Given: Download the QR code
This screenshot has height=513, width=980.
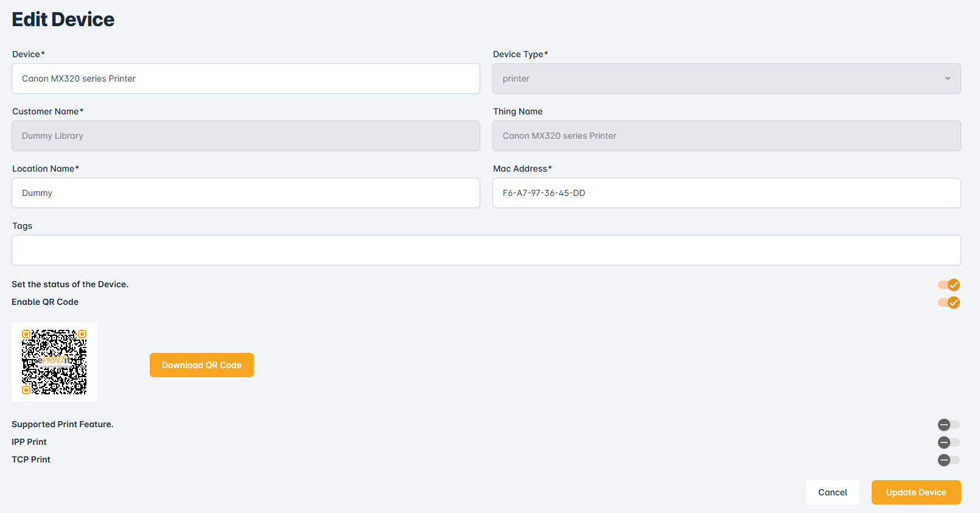Looking at the screenshot, I should pos(201,365).
